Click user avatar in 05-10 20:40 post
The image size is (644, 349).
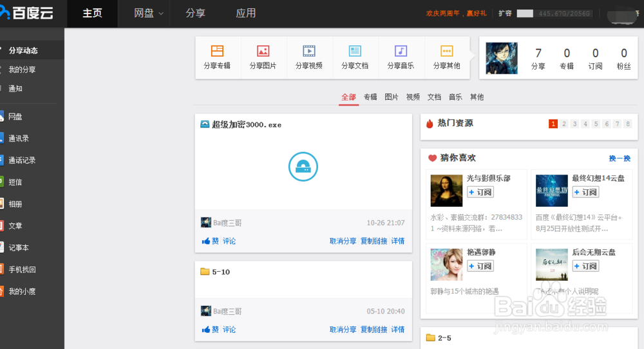206,311
